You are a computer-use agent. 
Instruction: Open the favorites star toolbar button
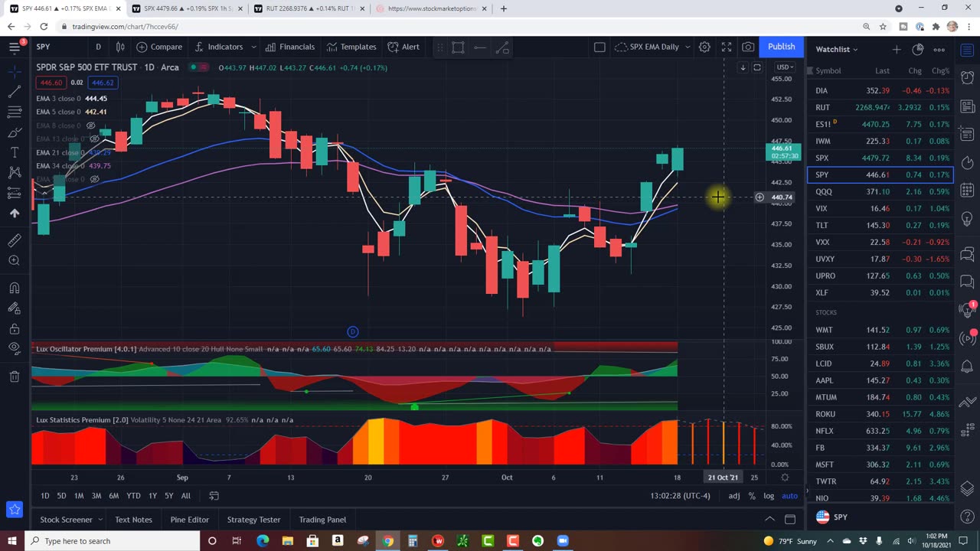pos(15,509)
